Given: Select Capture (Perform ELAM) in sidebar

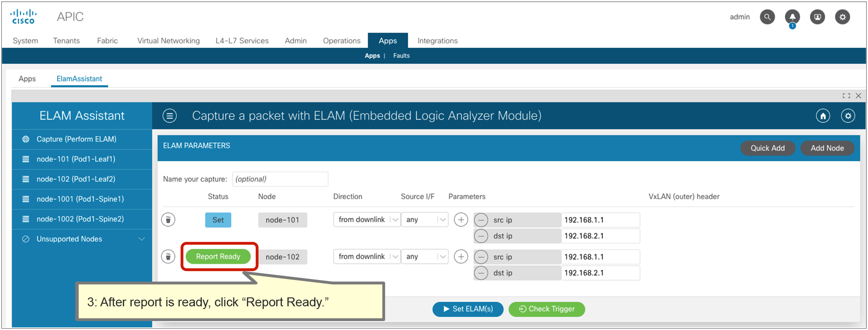Looking at the screenshot, I should pos(82,139).
